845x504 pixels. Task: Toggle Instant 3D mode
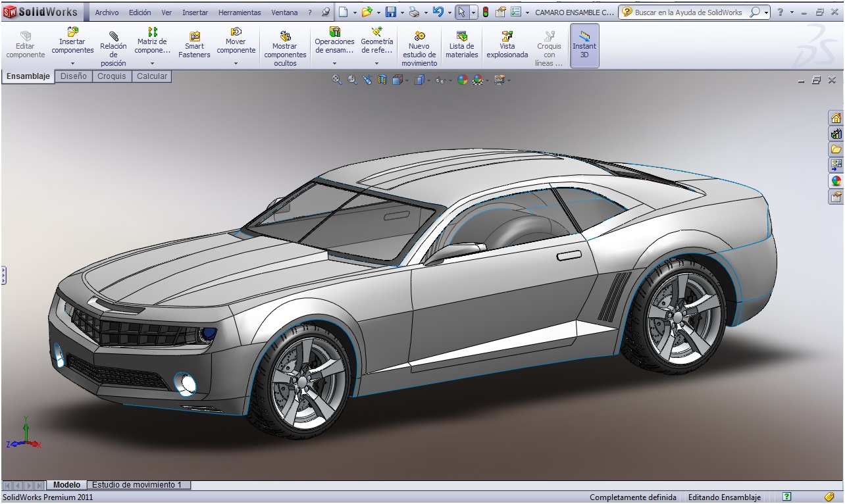coord(584,45)
